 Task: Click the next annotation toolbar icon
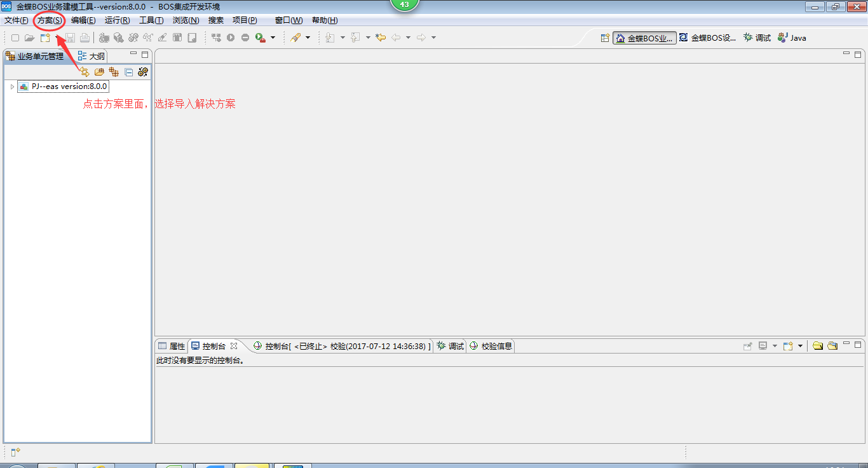(330, 38)
